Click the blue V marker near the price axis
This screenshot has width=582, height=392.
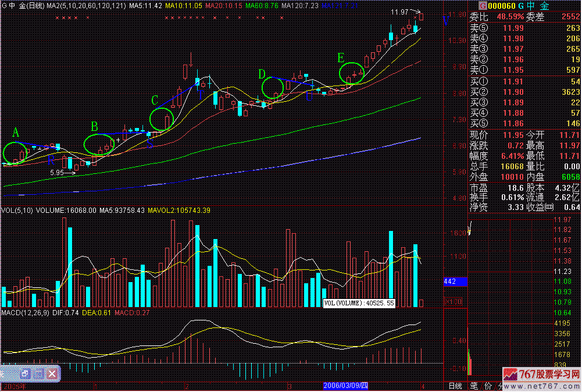(x=446, y=20)
